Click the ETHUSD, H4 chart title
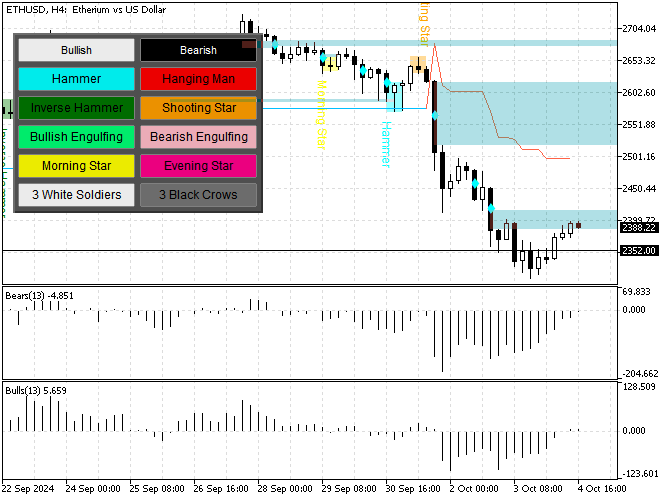The width and height of the screenshot is (670, 500). pos(86,9)
